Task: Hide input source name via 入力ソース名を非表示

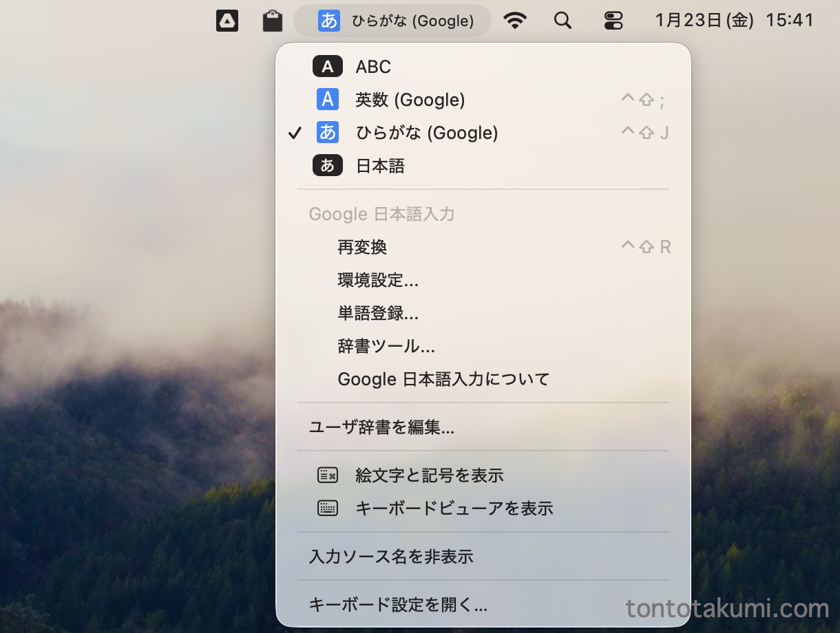Action: click(x=391, y=557)
